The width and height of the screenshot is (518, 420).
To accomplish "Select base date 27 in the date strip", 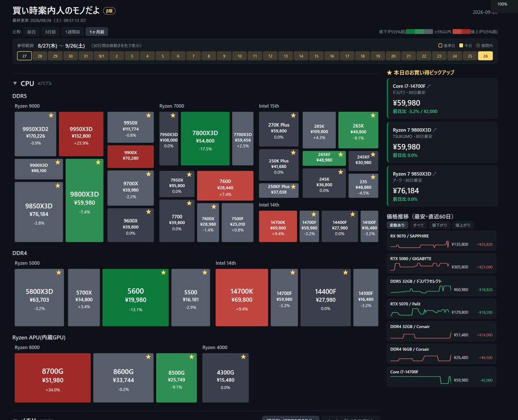I will (25, 56).
